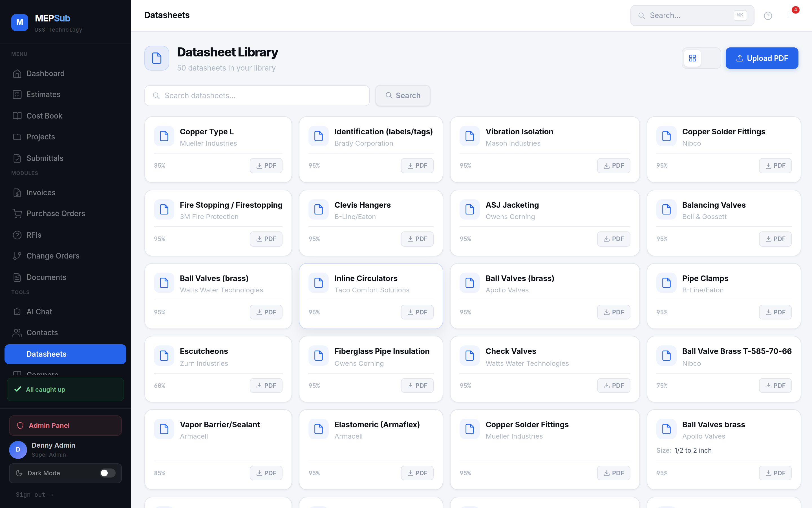Screen dimensions: 812x508
Task: Open the Fire Stopping / Firestopping card title
Action: pos(231,205)
